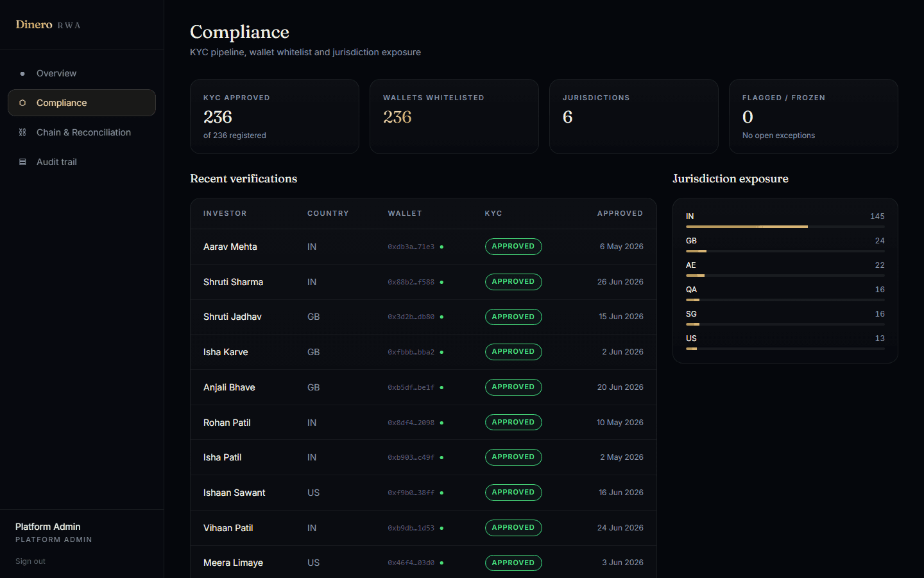Click green status dot beside wallet 0x88b2…f588
This screenshot has height=578, width=924.
[441, 282]
